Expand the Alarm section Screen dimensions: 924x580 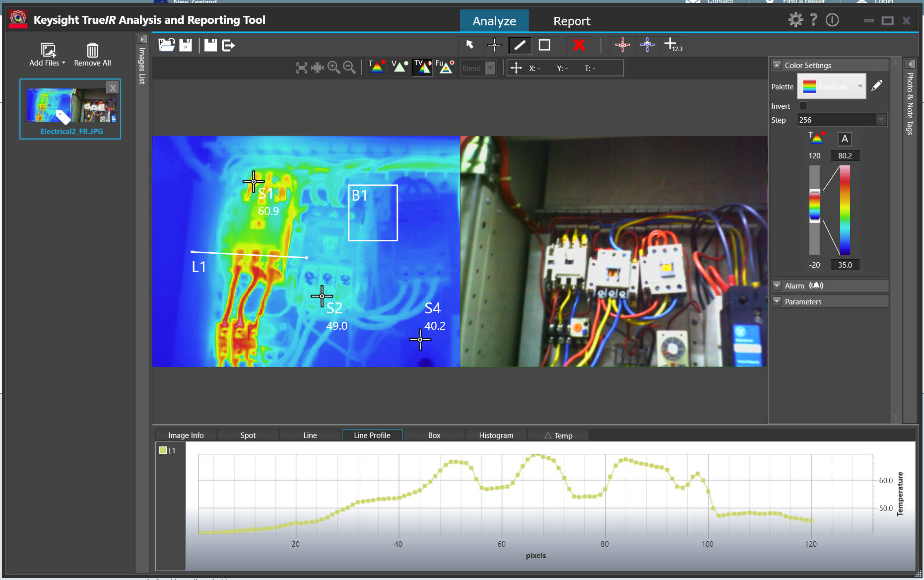pos(777,286)
